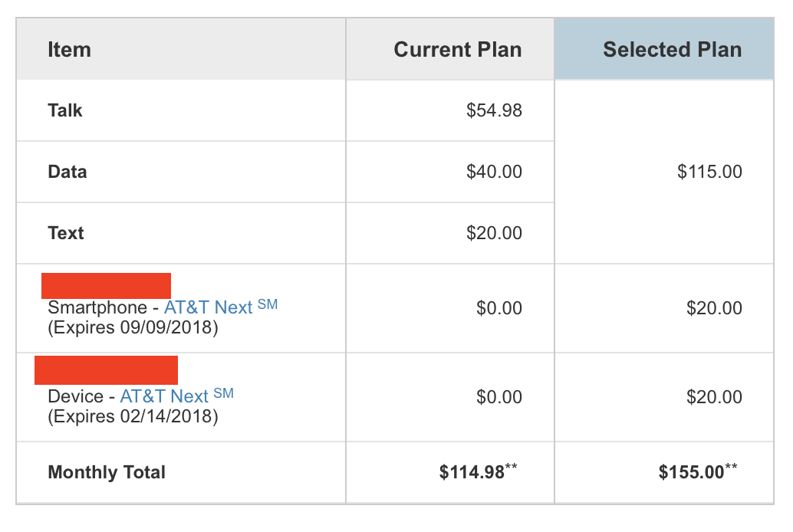Viewport: 793px width, 532px height.
Task: Select the $54.98 Talk price
Action: 494,110
